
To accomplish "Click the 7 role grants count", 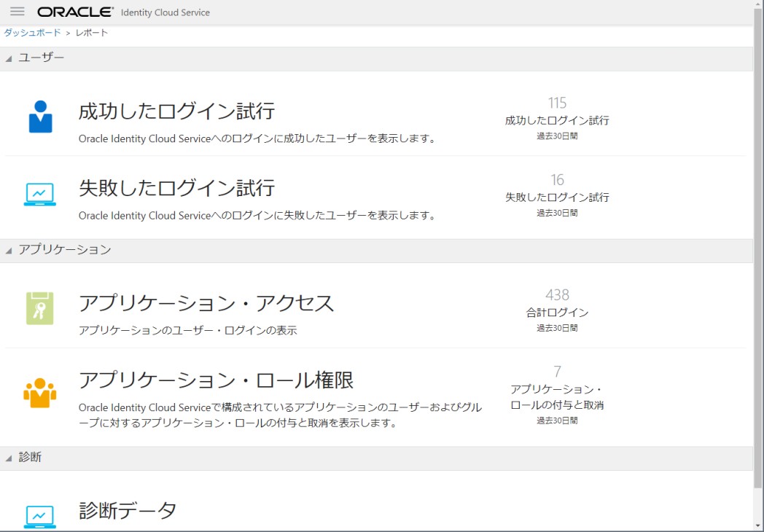I will pyautogui.click(x=557, y=372).
